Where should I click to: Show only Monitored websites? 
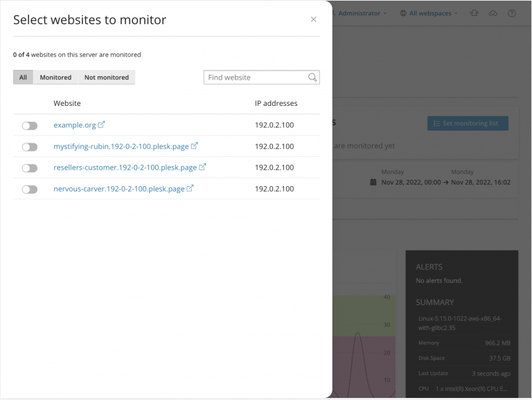pos(55,78)
